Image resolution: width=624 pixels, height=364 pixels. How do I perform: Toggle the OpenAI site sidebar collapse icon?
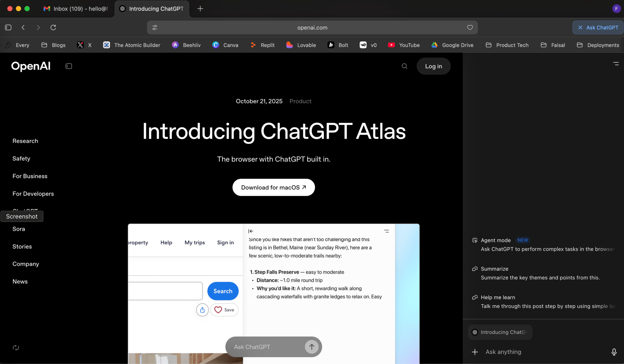point(69,66)
